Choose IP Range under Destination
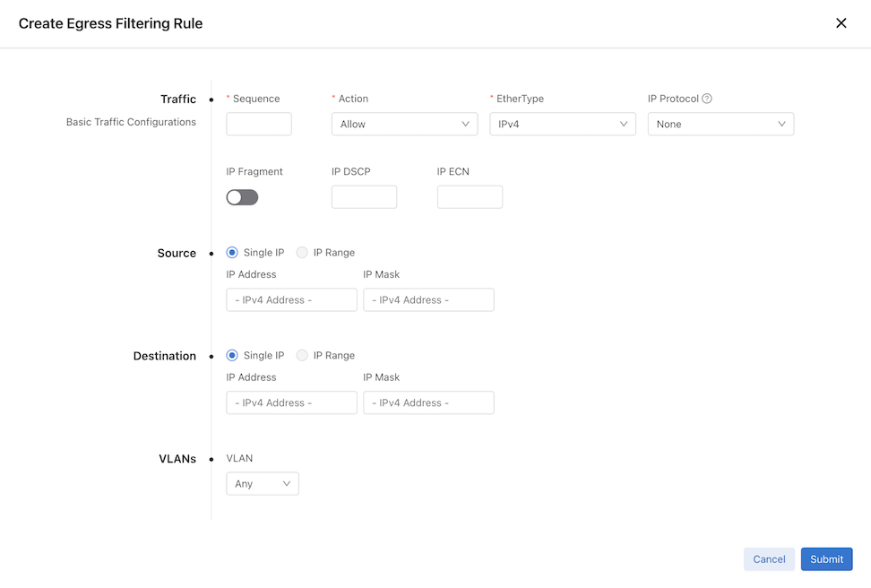The width and height of the screenshot is (871, 588). pos(303,356)
